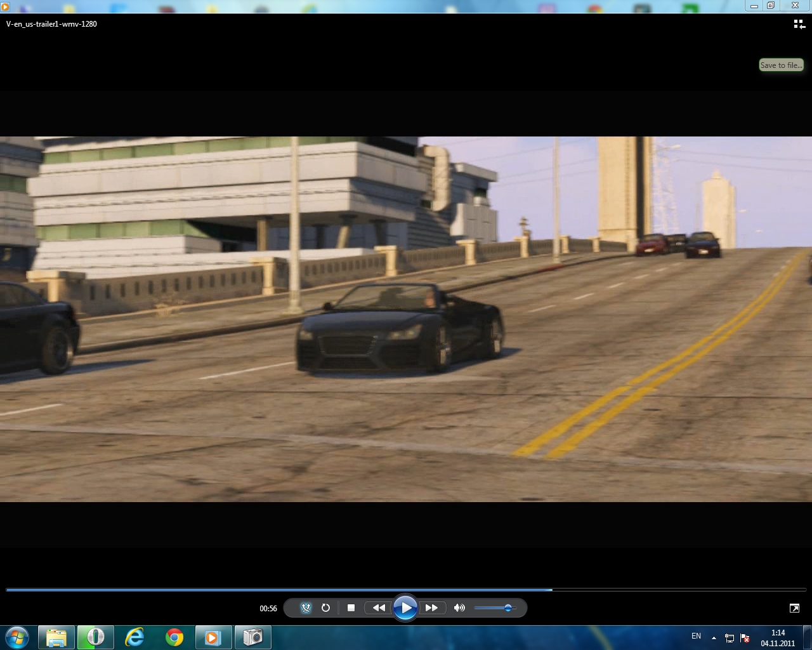The width and height of the screenshot is (812, 650).
Task: Click the title V-en_us-trailer1-wmv-1280
Action: [51, 24]
